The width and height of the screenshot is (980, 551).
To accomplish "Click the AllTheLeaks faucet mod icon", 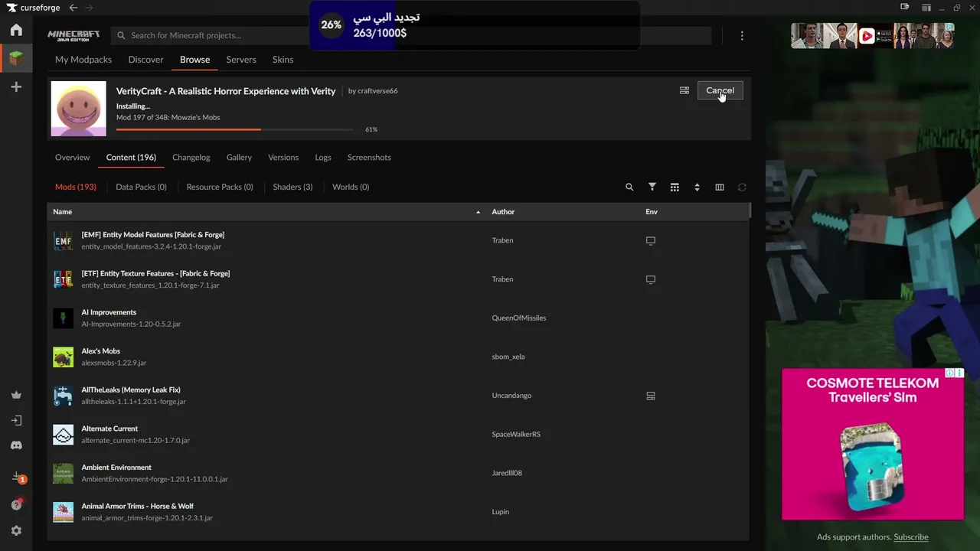I will pos(63,396).
